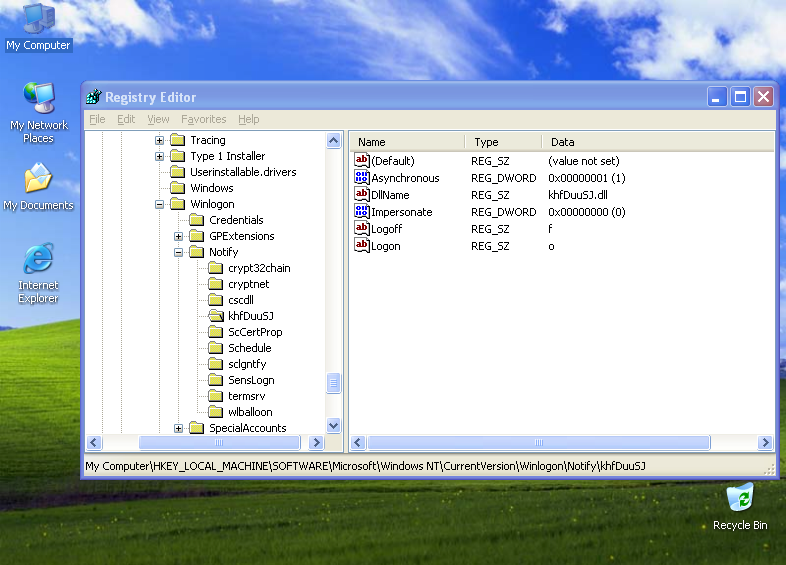Click the values pane horizontal scrollbar thumb
The image size is (786, 565).
(539, 443)
